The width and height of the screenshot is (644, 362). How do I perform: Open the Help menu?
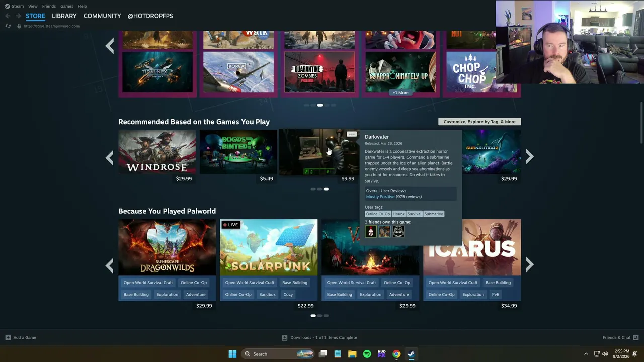82,6
